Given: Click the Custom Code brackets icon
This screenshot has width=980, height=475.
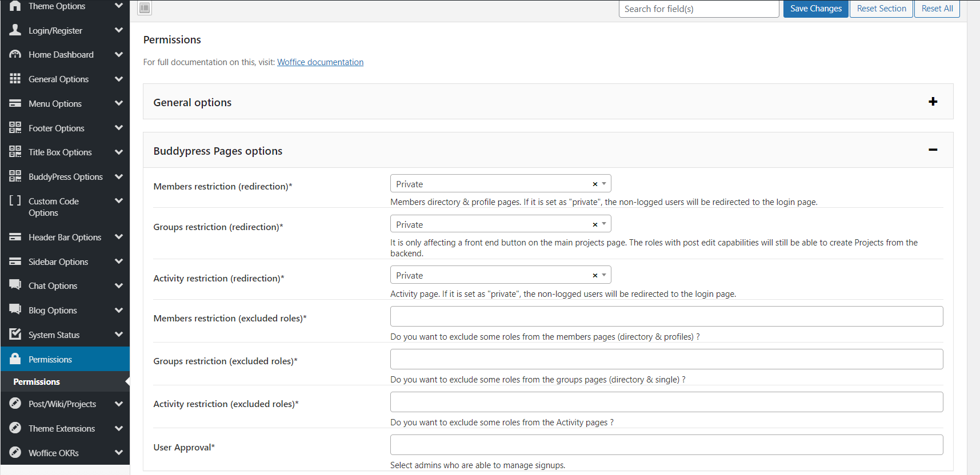Looking at the screenshot, I should (x=15, y=201).
